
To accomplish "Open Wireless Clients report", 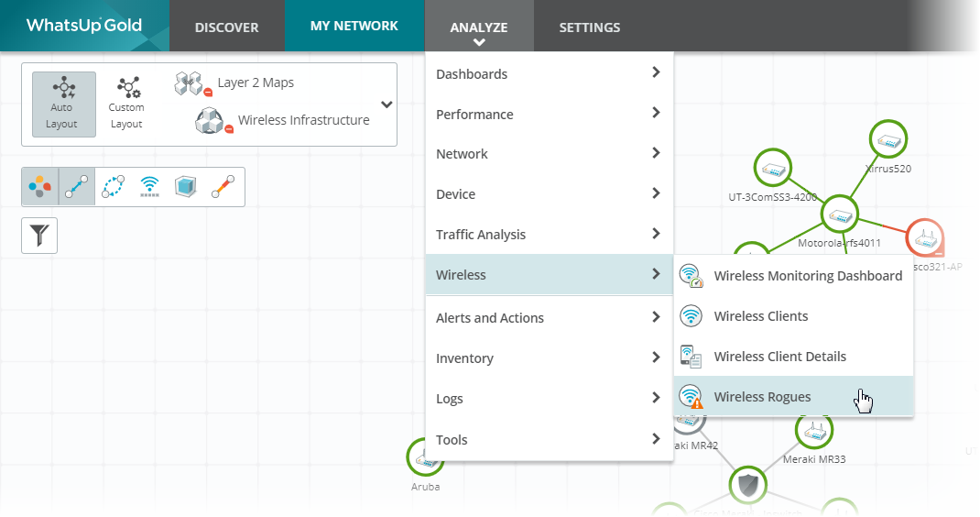I will pyautogui.click(x=793, y=316).
